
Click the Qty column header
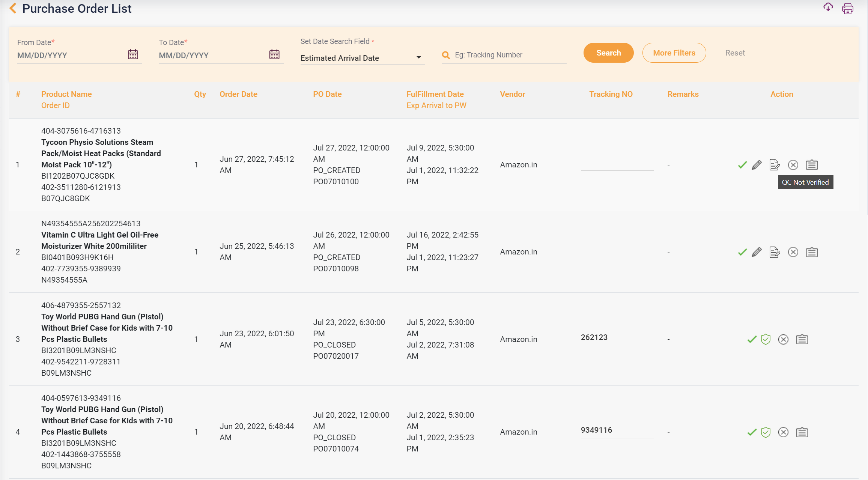[200, 94]
